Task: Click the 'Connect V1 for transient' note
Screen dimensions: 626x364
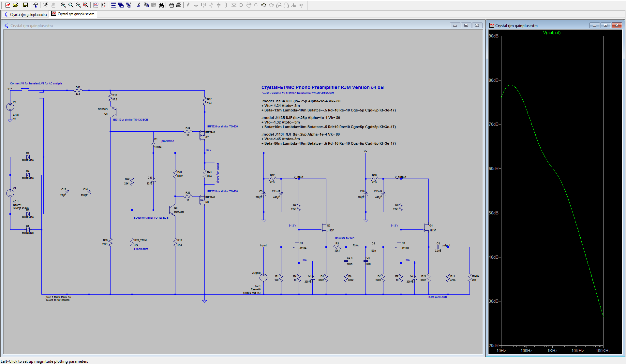Action: (x=36, y=83)
